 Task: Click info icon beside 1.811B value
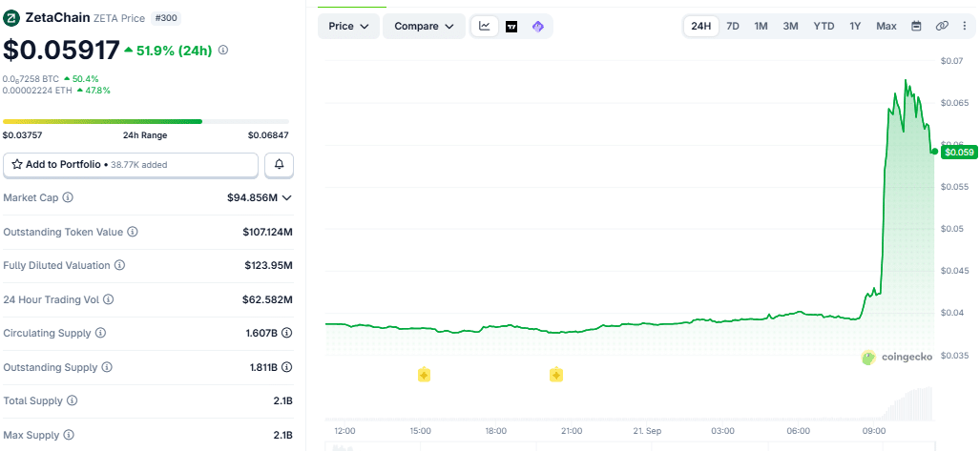pyautogui.click(x=287, y=367)
